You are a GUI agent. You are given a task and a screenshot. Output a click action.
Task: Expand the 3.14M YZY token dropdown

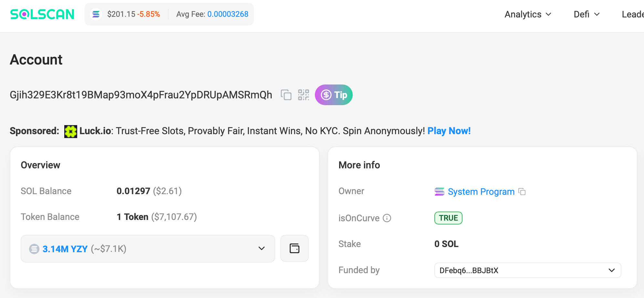(261, 248)
